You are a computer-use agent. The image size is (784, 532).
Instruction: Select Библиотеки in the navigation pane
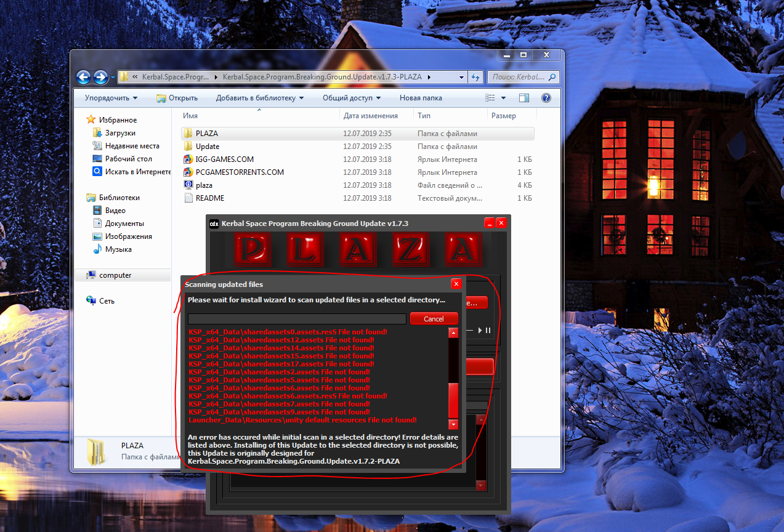click(x=119, y=198)
